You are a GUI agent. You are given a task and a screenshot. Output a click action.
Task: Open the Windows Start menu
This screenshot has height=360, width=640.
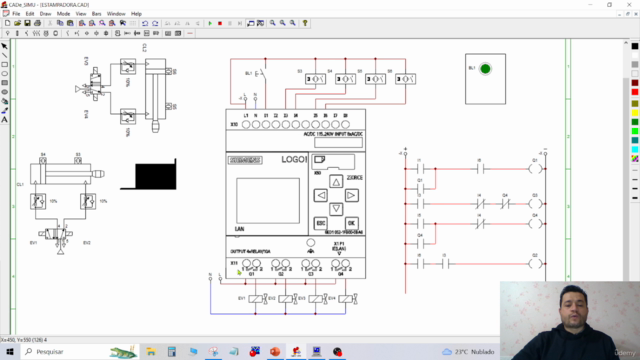coord(10,351)
